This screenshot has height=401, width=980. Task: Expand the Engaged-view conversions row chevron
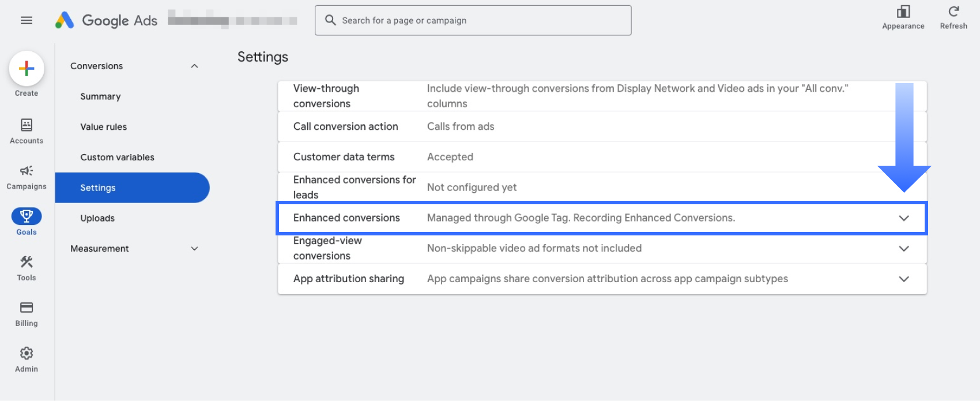(x=903, y=249)
